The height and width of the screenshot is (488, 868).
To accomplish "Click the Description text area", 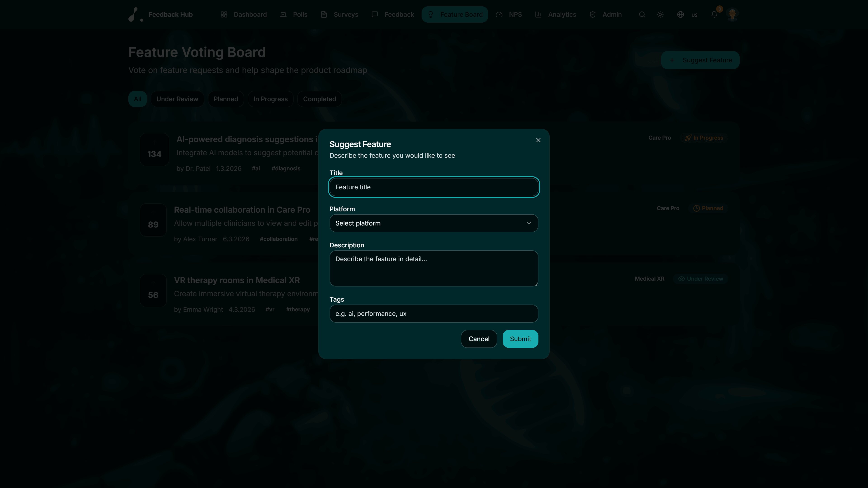I will pos(434,268).
